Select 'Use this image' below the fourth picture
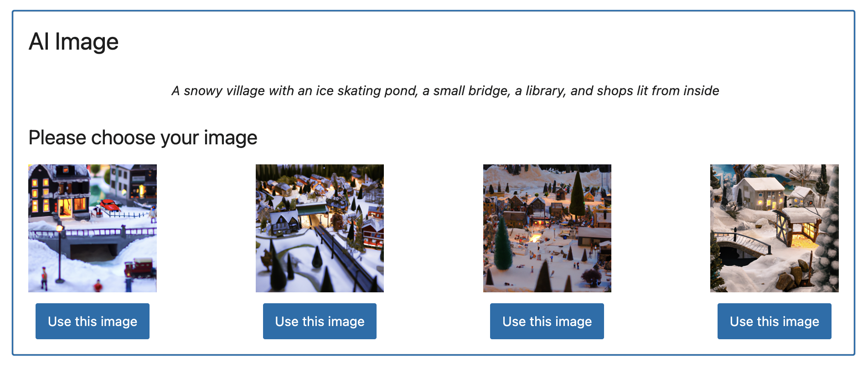This screenshot has height=367, width=868. click(774, 321)
